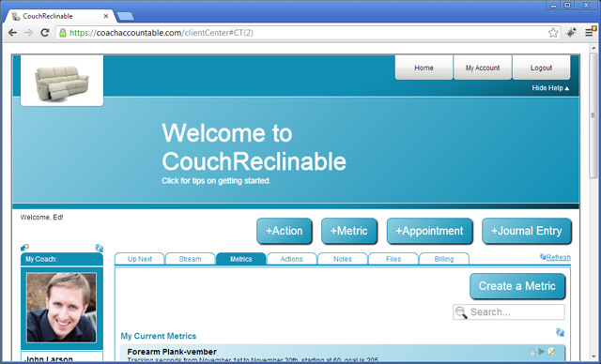Click the +Action button
Viewport: 601px width, 364px height.
pyautogui.click(x=285, y=231)
